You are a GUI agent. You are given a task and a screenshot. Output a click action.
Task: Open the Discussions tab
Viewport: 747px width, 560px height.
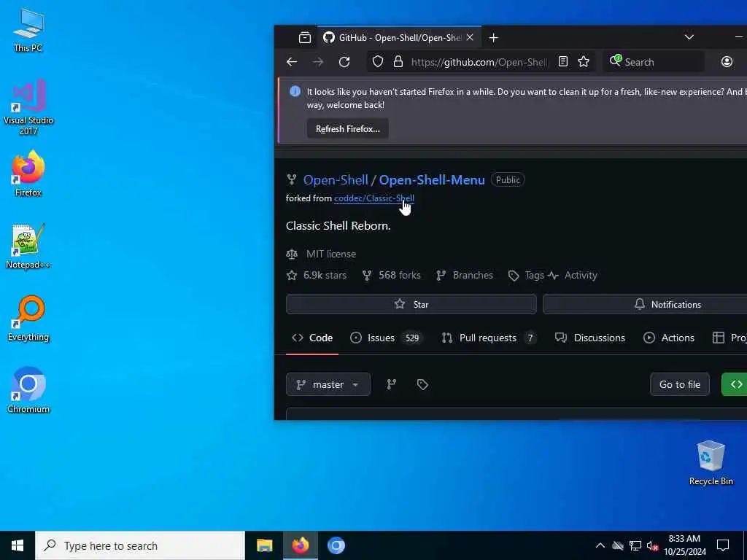(589, 338)
